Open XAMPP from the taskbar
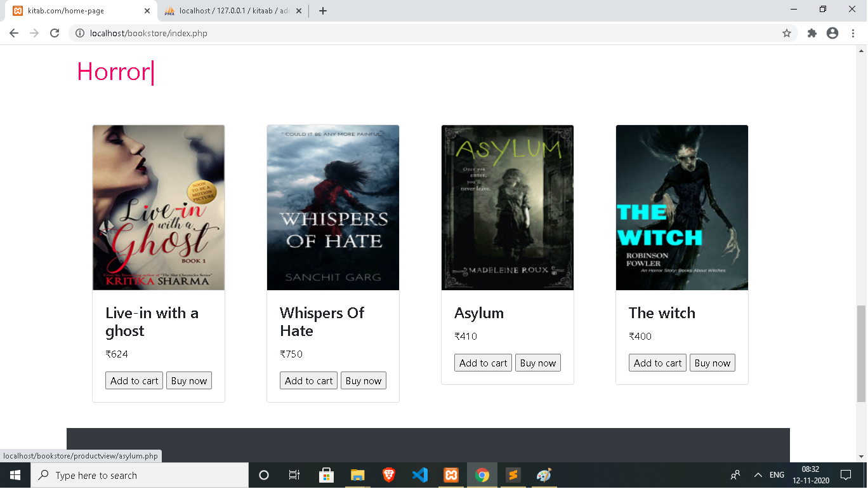Screen dimensions: 868x489 [450, 475]
